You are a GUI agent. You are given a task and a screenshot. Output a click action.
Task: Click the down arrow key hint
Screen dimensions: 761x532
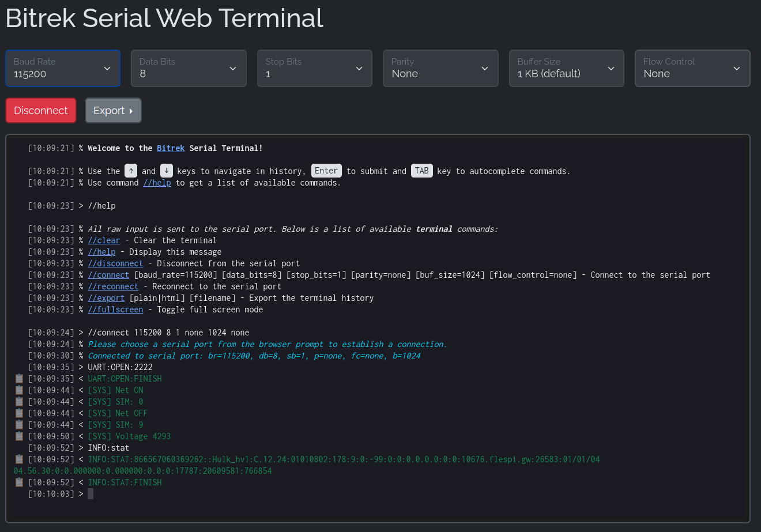(166, 171)
